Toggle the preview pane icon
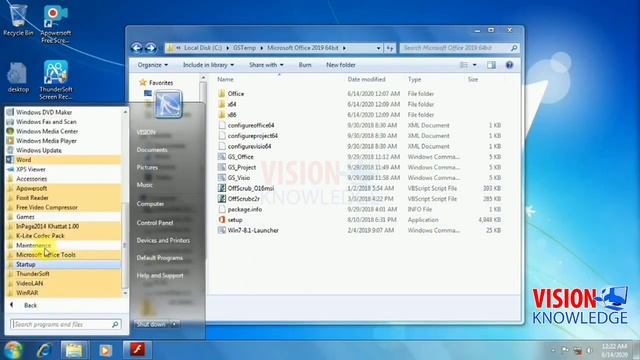Viewport: 640px width, 360px height. coord(491,65)
